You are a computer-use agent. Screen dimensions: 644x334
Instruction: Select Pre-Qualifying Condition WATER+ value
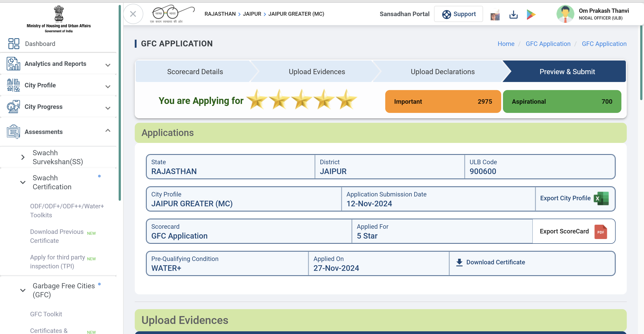point(166,268)
